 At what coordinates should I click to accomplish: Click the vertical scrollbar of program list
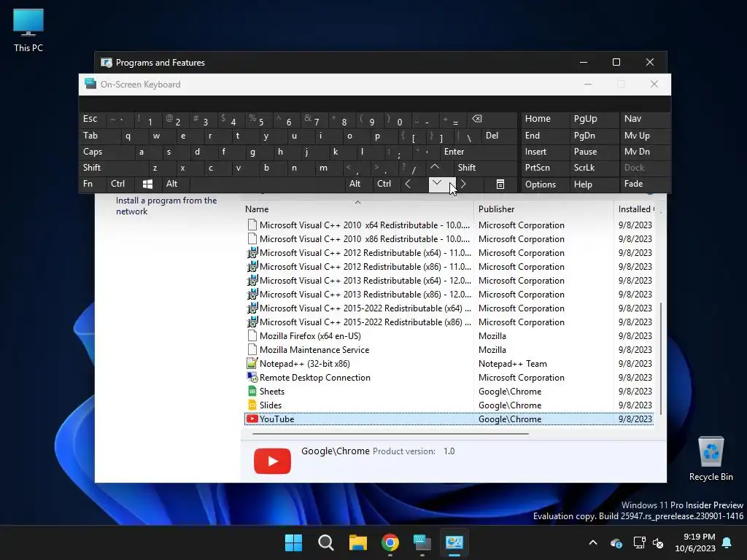[x=661, y=358]
